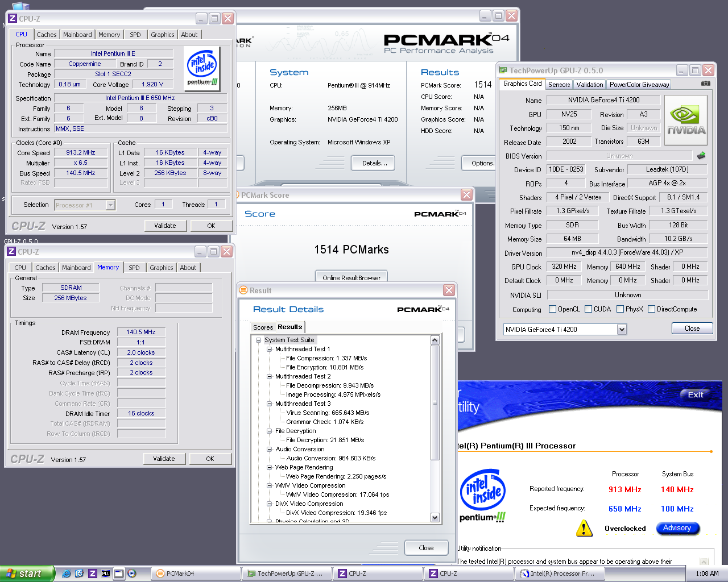Click the first CPU-Z taskbar button

pos(378,573)
